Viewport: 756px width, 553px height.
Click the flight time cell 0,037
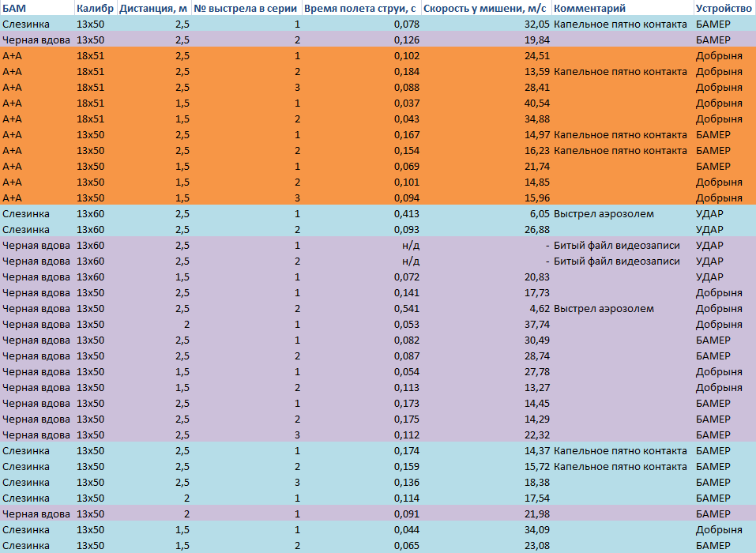click(406, 103)
